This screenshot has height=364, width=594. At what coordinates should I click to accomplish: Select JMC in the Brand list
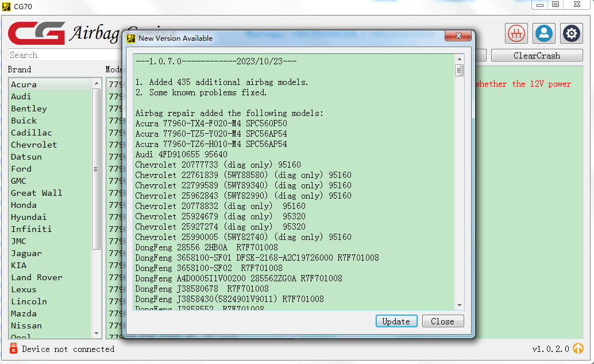pos(50,241)
